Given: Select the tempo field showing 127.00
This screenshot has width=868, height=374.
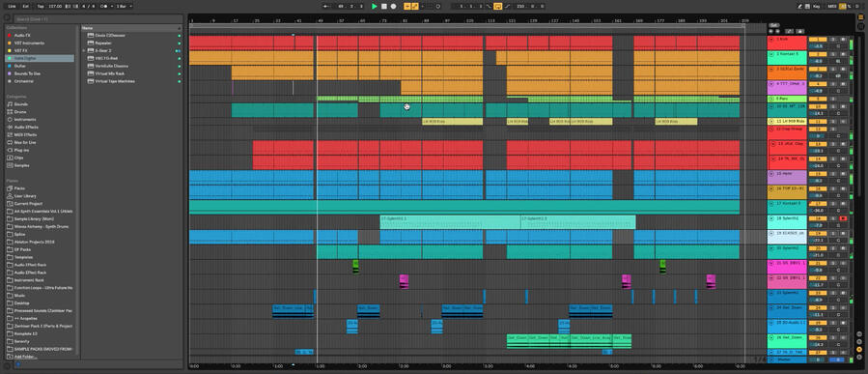Looking at the screenshot, I should [55, 6].
